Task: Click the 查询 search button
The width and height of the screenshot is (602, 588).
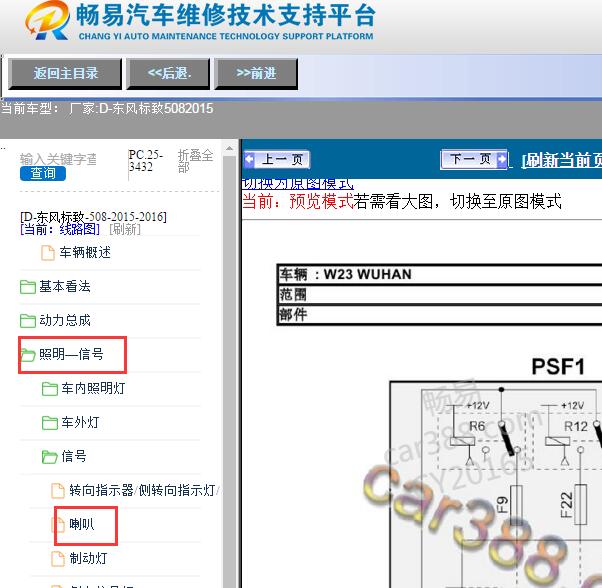Action: pyautogui.click(x=43, y=173)
